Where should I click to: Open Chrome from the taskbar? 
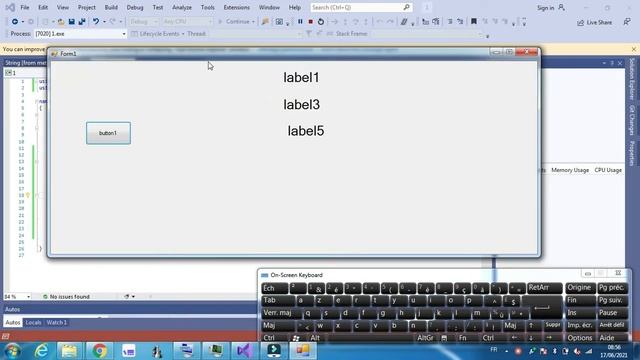point(99,351)
